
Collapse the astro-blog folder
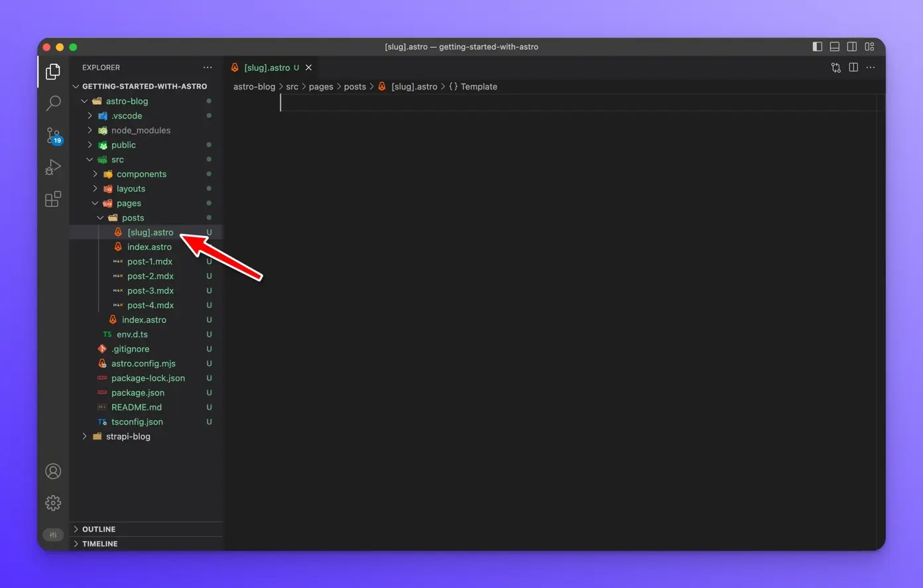click(x=146, y=101)
